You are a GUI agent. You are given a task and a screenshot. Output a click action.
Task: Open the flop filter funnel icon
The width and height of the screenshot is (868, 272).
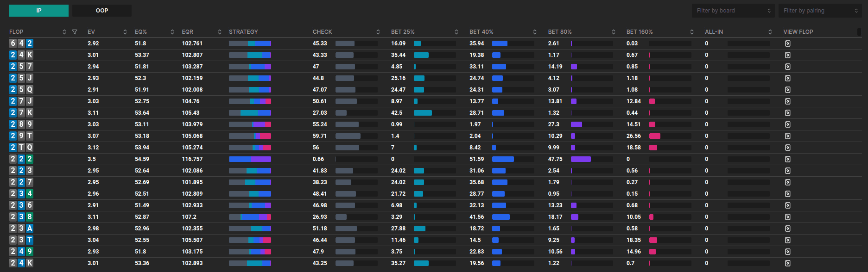(75, 32)
